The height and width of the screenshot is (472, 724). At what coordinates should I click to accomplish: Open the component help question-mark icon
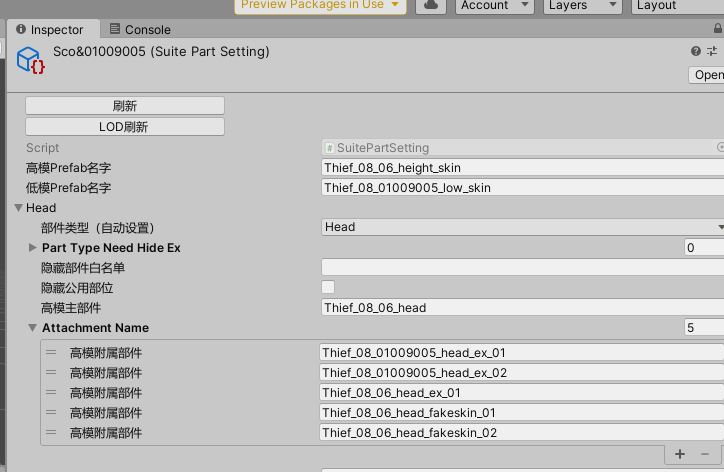pyautogui.click(x=695, y=51)
